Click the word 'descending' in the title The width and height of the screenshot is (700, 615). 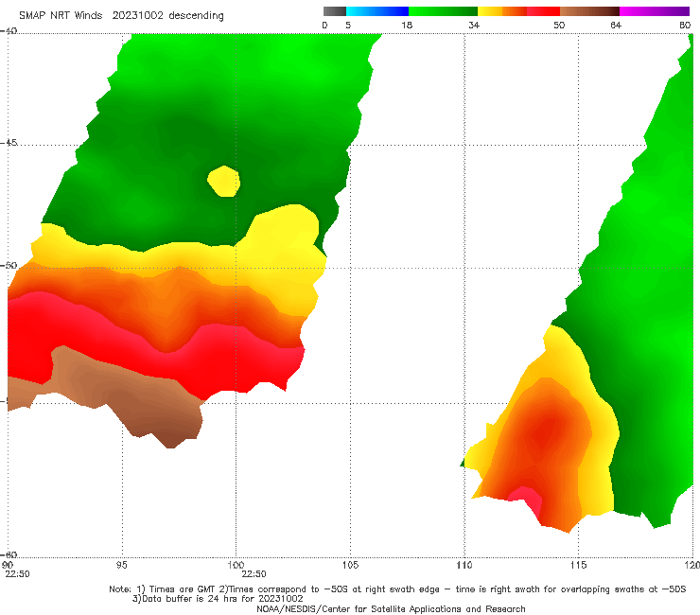[196, 16]
